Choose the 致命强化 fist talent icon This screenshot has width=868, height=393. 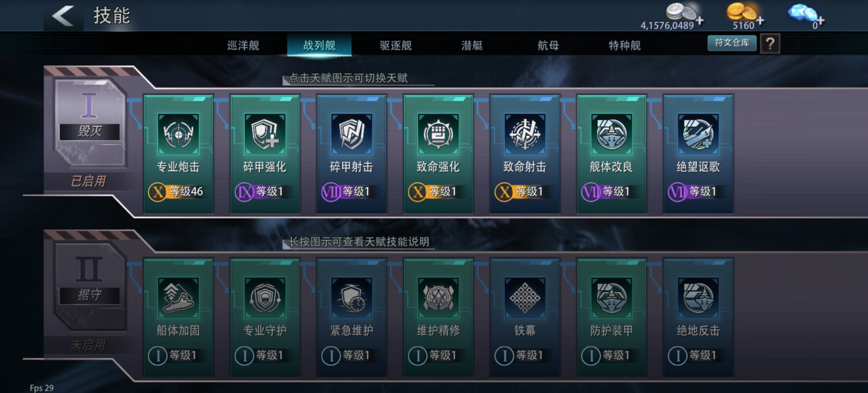(438, 134)
